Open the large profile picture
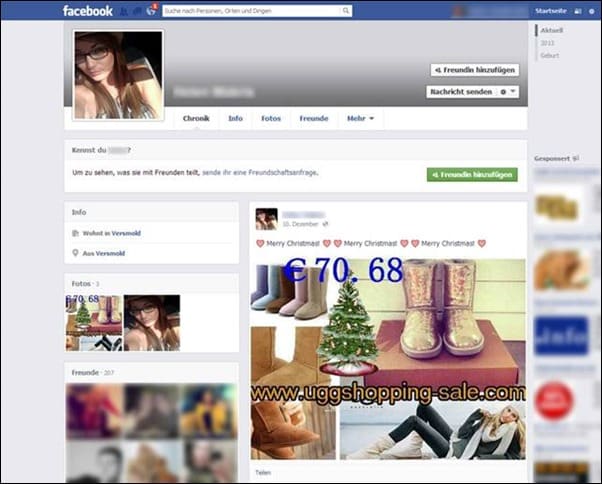This screenshot has width=602, height=484. (119, 75)
